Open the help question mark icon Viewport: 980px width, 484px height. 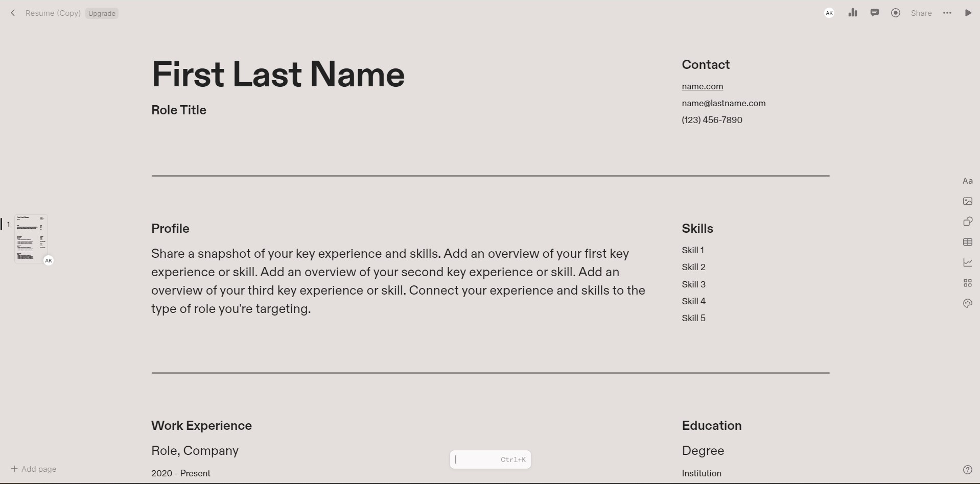coord(968,470)
